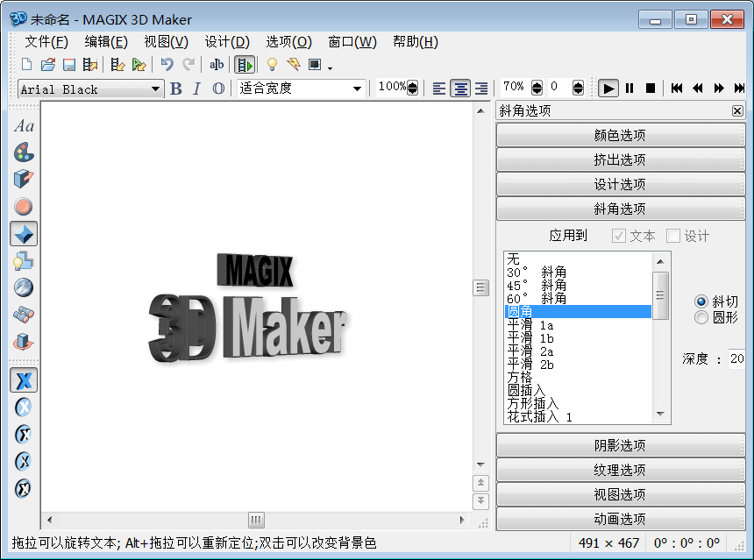Click the light bulb icon on toolbar
This screenshot has height=560, width=754.
point(273,64)
